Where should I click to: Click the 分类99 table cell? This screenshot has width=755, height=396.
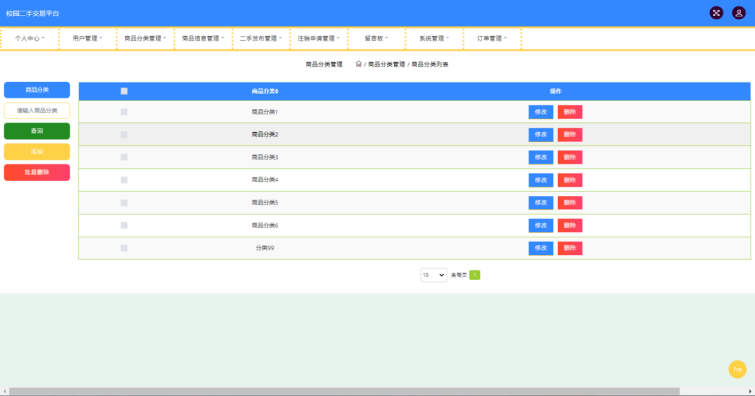[x=265, y=248]
